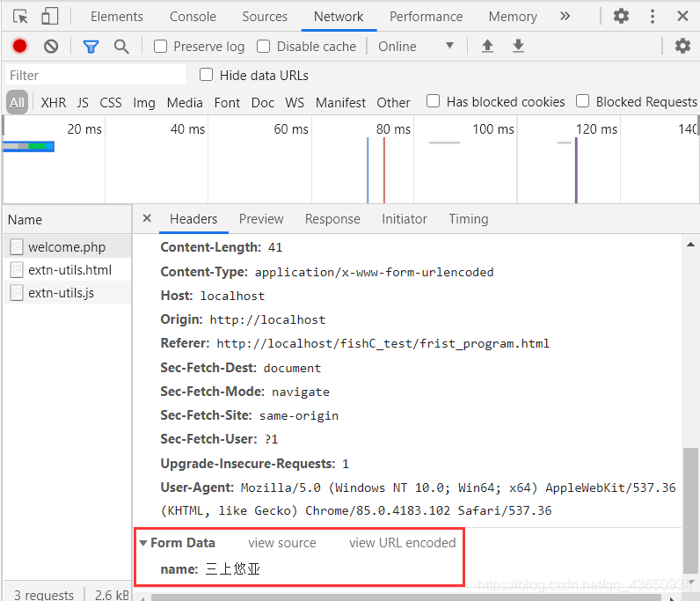
Task: Click the horizontal scrollbar under headers pane
Action: tap(405, 597)
